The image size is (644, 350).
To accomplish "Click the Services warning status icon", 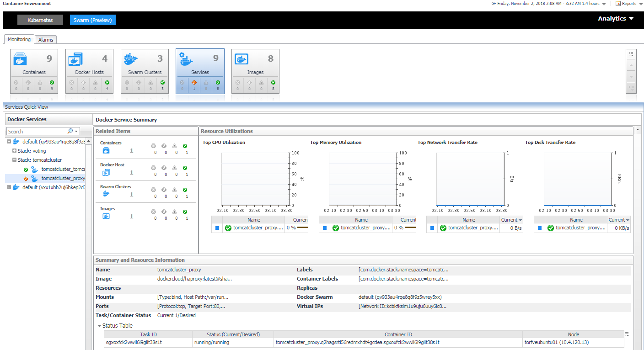I will [194, 83].
